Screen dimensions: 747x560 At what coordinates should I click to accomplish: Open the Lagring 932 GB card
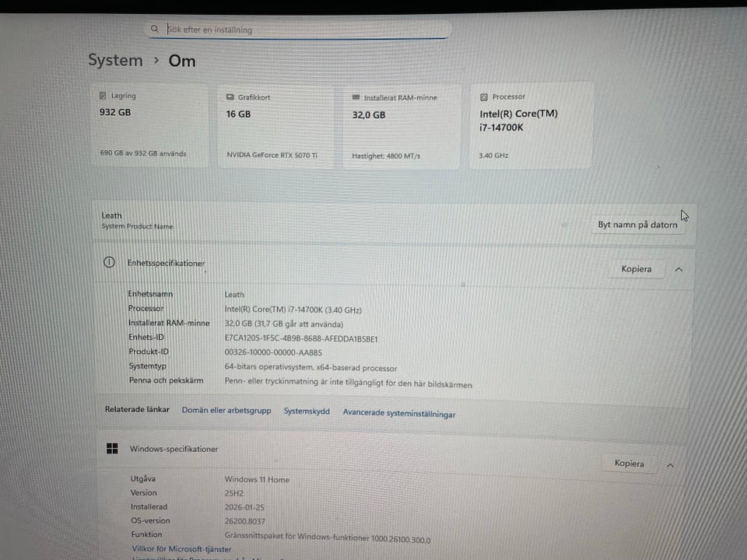(x=149, y=125)
